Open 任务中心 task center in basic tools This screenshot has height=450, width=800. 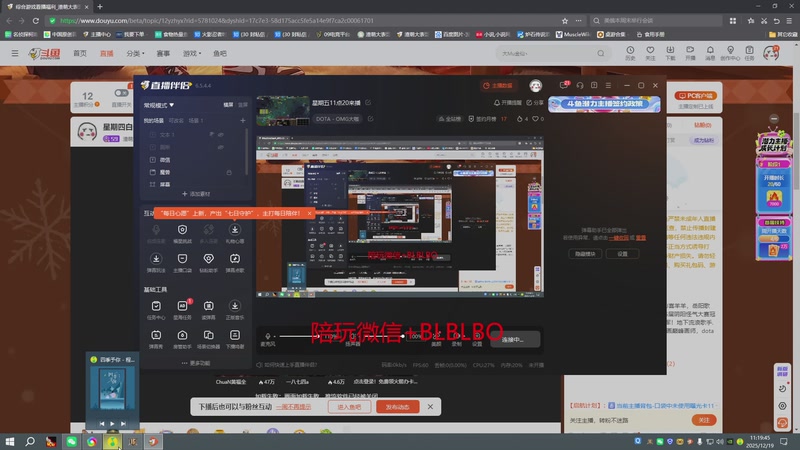pyautogui.click(x=156, y=310)
